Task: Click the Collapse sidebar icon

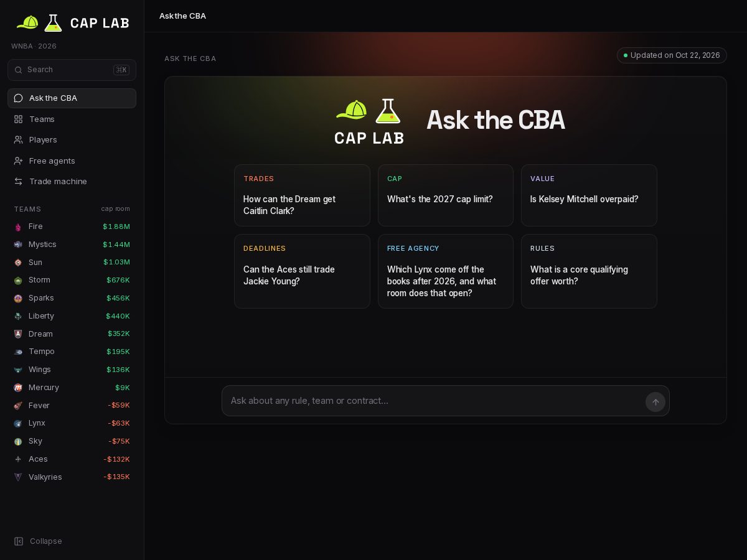Action: click(19, 541)
